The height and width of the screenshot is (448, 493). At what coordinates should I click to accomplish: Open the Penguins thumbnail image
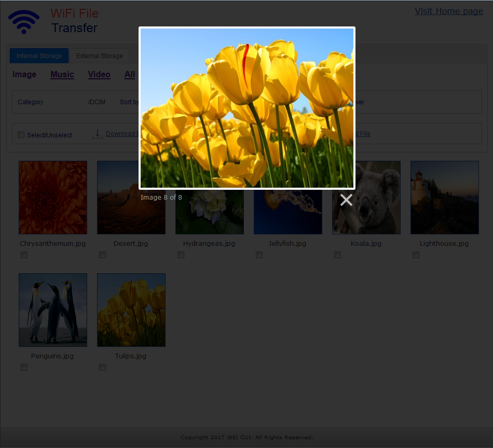click(53, 310)
